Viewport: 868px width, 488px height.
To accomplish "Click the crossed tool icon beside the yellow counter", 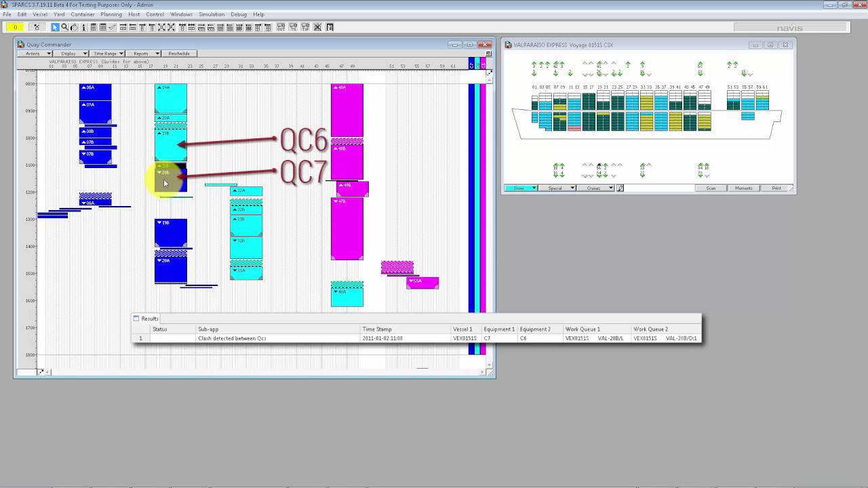I will [36, 27].
